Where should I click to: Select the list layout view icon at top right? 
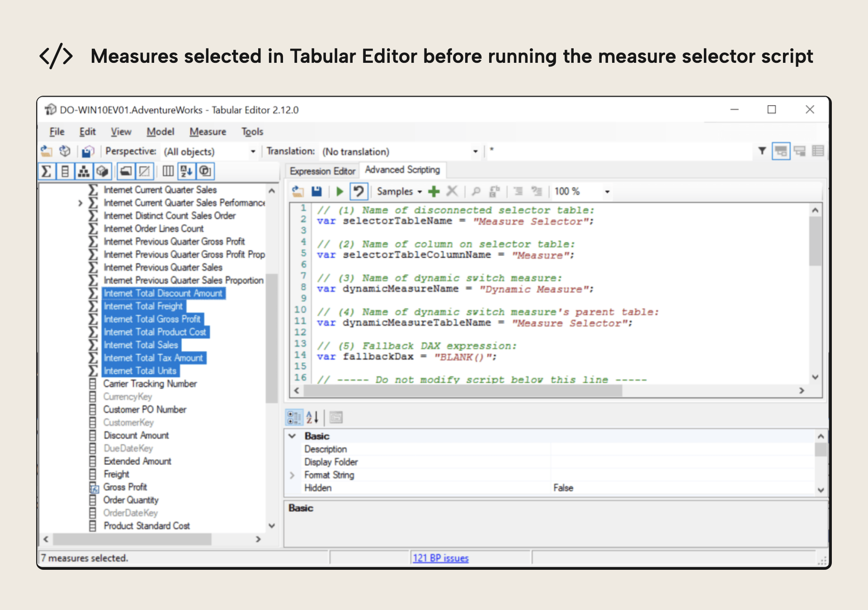(818, 151)
